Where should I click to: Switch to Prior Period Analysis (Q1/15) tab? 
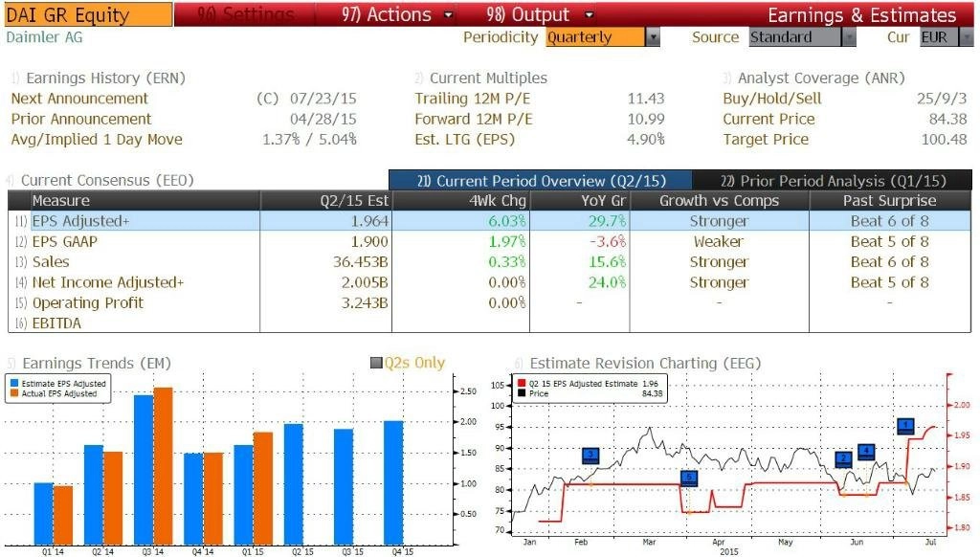833,181
